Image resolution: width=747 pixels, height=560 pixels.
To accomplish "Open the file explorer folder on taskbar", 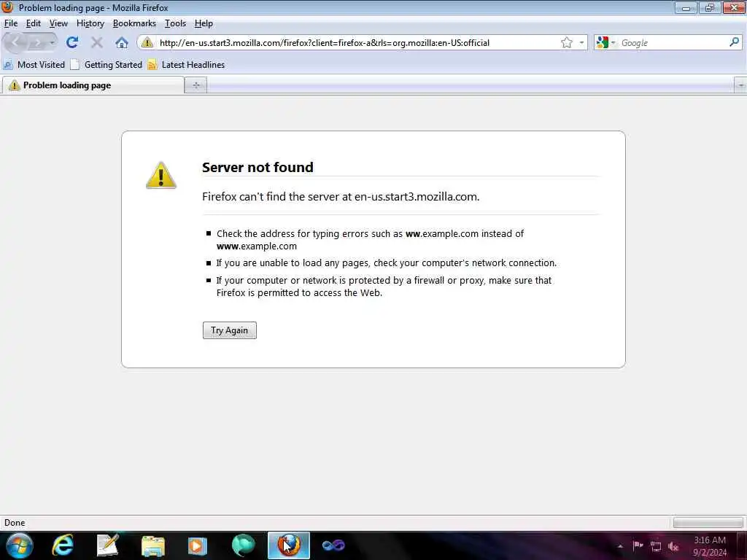I will click(153, 545).
